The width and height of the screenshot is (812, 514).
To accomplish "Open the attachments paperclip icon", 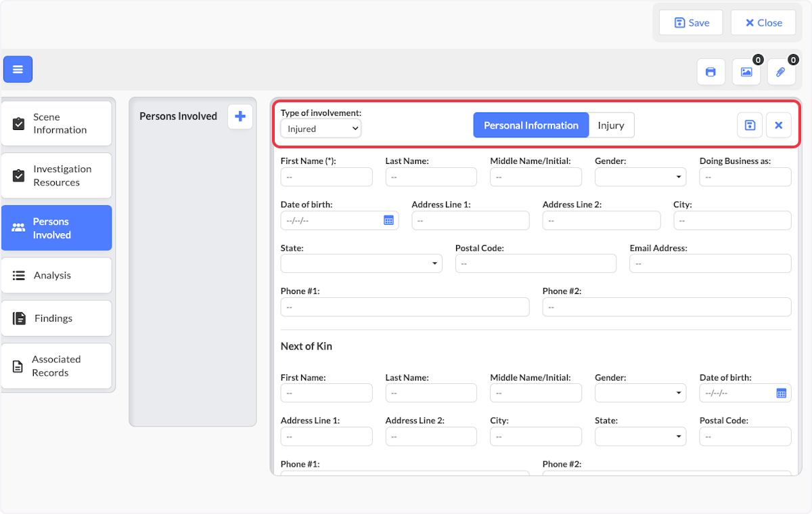I will 781,72.
